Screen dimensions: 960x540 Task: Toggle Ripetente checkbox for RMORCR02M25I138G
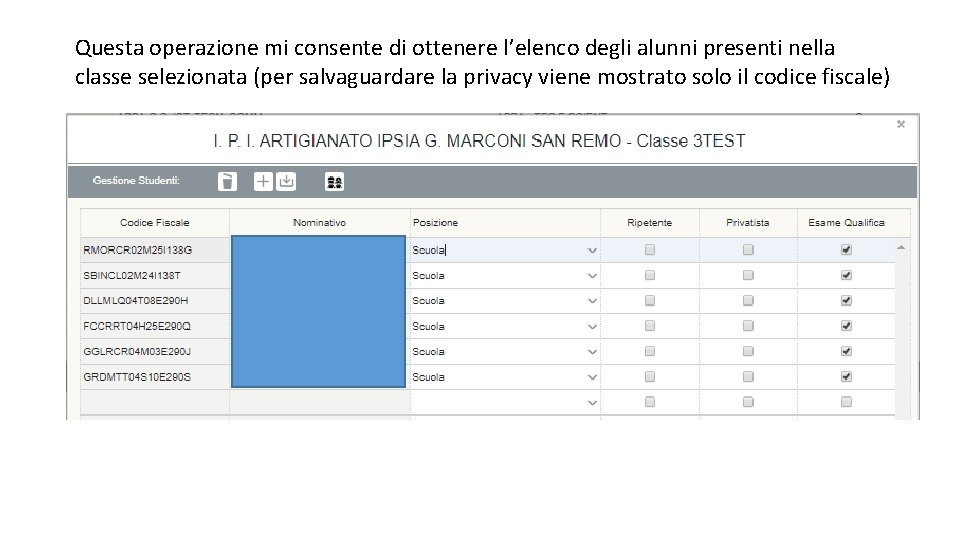tap(649, 249)
